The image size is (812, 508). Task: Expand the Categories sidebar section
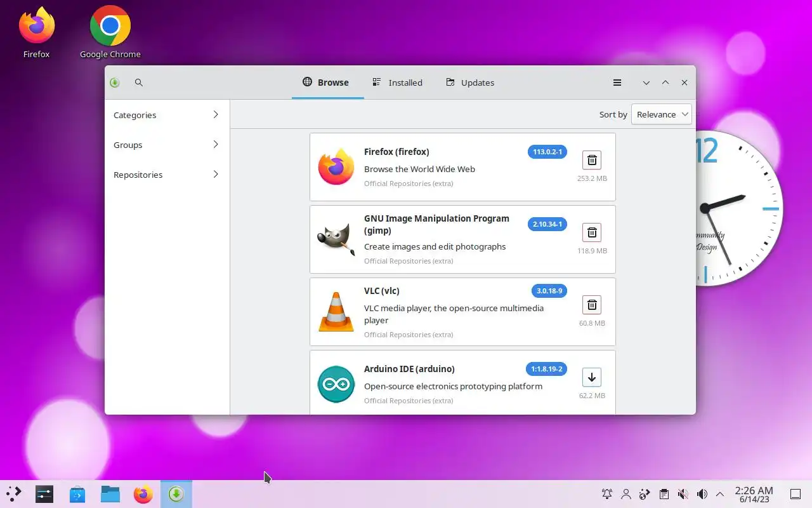167,115
